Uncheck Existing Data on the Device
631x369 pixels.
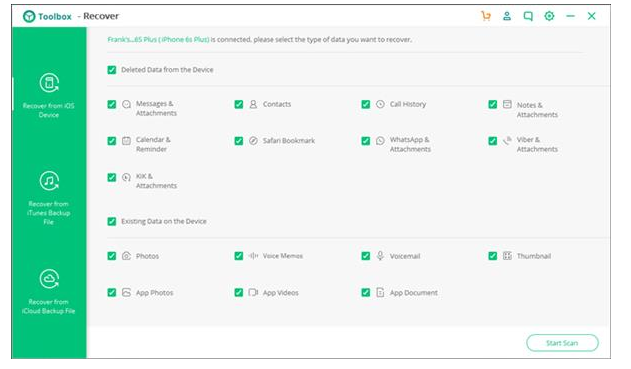click(112, 221)
